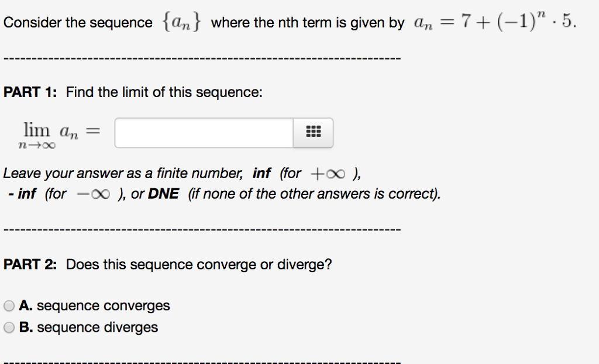Select option B sequence diverges
Viewport: 599px width, 364px height.
[9, 327]
